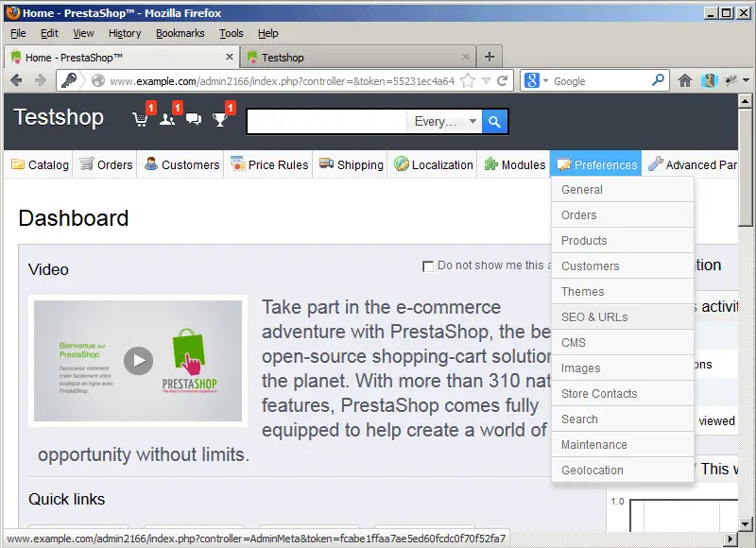Close the Home - PrestaShop tab
The height and width of the screenshot is (548, 756).
click(x=230, y=57)
